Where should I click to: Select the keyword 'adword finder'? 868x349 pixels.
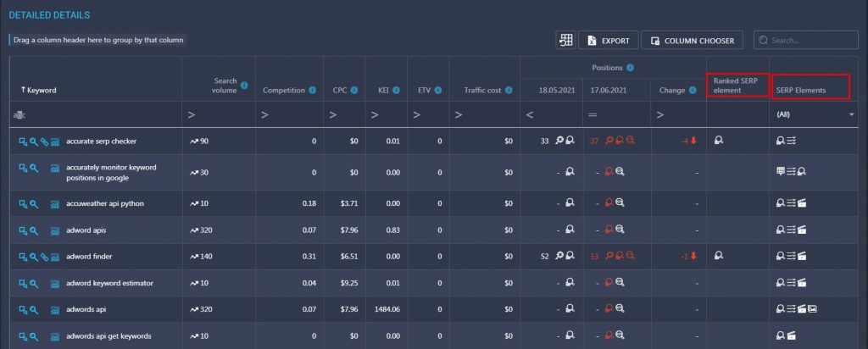[x=89, y=257]
